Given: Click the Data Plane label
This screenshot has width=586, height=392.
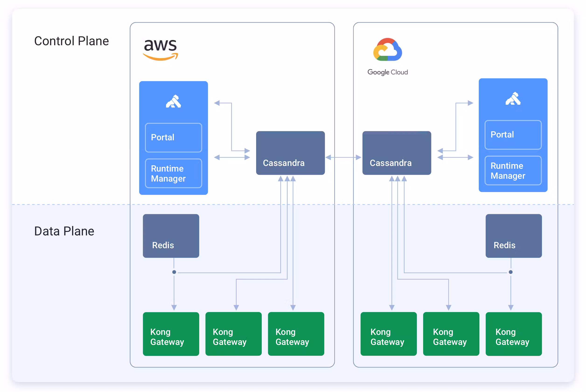Looking at the screenshot, I should 64,231.
